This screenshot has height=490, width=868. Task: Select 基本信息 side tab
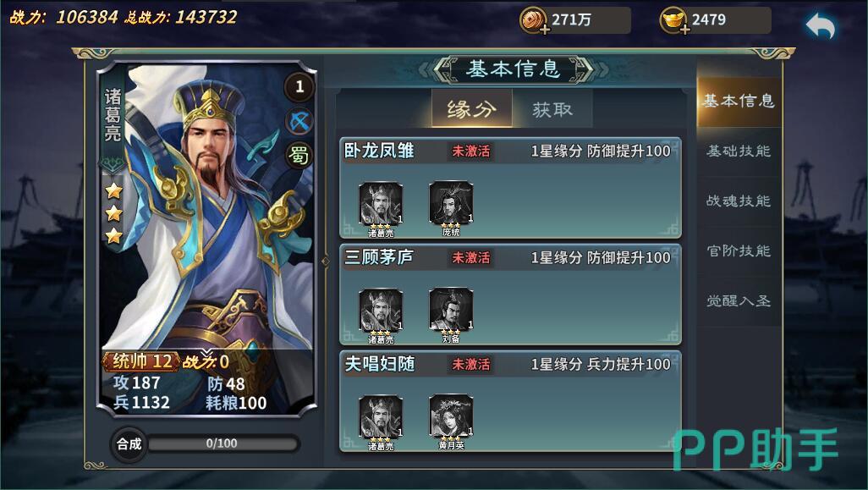pyautogui.click(x=739, y=101)
